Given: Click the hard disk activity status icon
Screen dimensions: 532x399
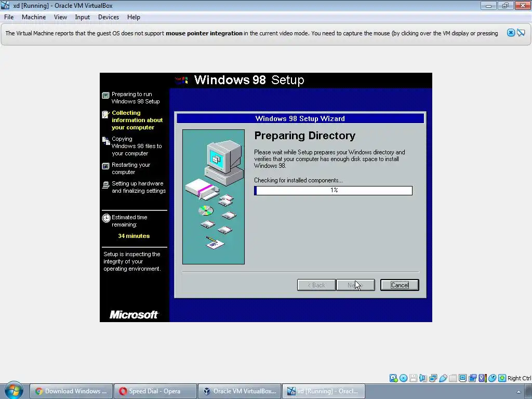Looking at the screenshot, I should pos(393,378).
